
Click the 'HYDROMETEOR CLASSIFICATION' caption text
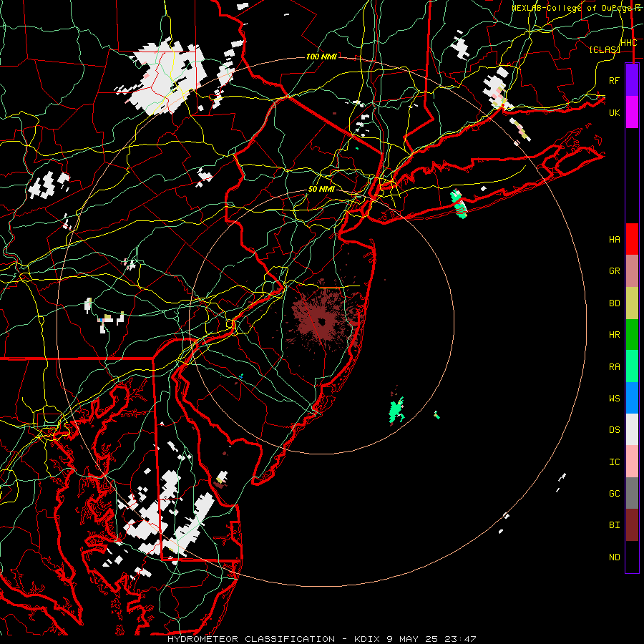tap(250, 639)
